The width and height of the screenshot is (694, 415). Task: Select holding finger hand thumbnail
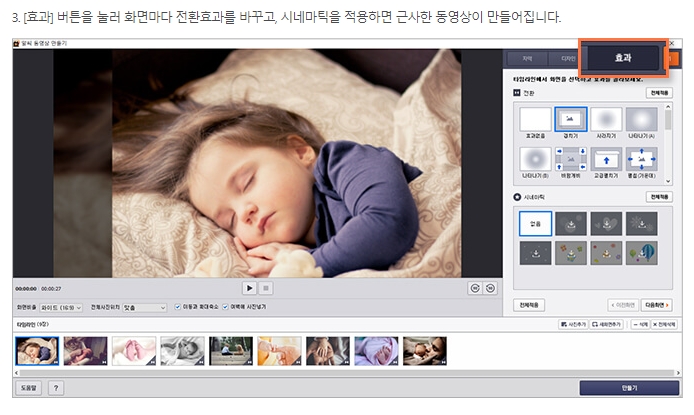pyautogui.click(x=279, y=351)
